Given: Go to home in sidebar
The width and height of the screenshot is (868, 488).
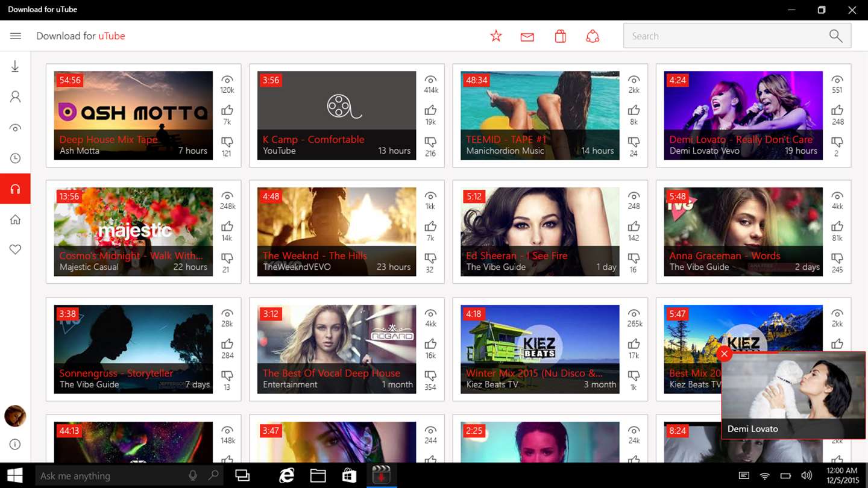Looking at the screenshot, I should click(15, 220).
